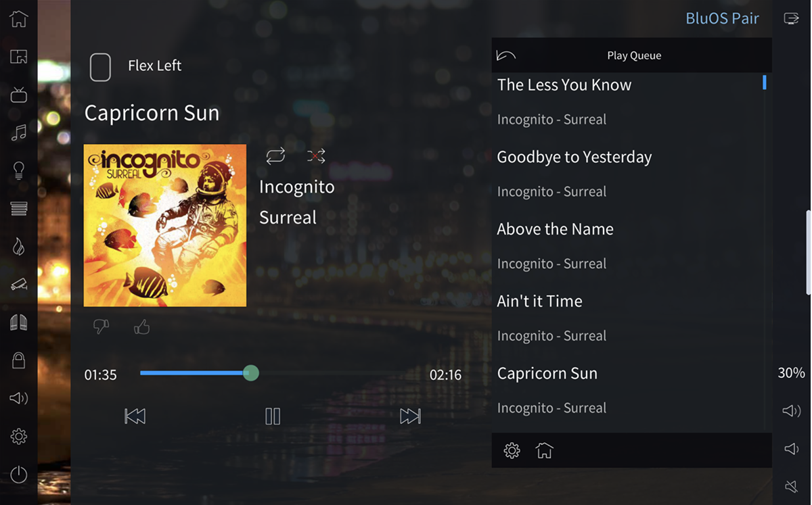Click the Surreal album name beside artwork

pyautogui.click(x=288, y=218)
